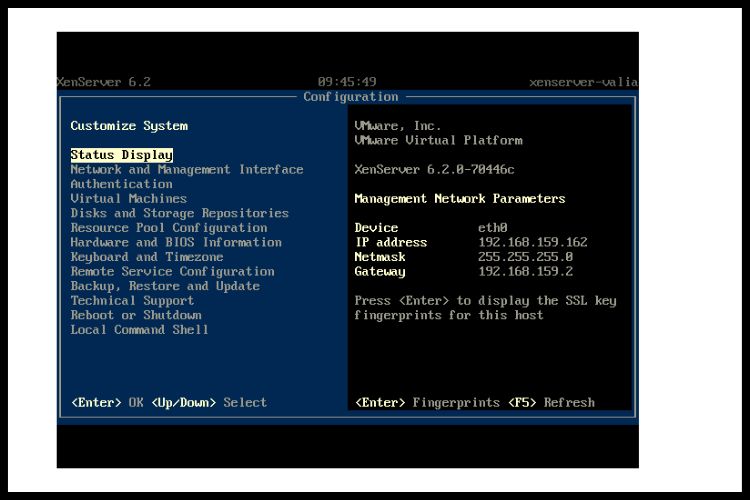Viewport: 750px width, 500px height.
Task: Click the 192.168.159.2 gateway value
Action: point(526,271)
